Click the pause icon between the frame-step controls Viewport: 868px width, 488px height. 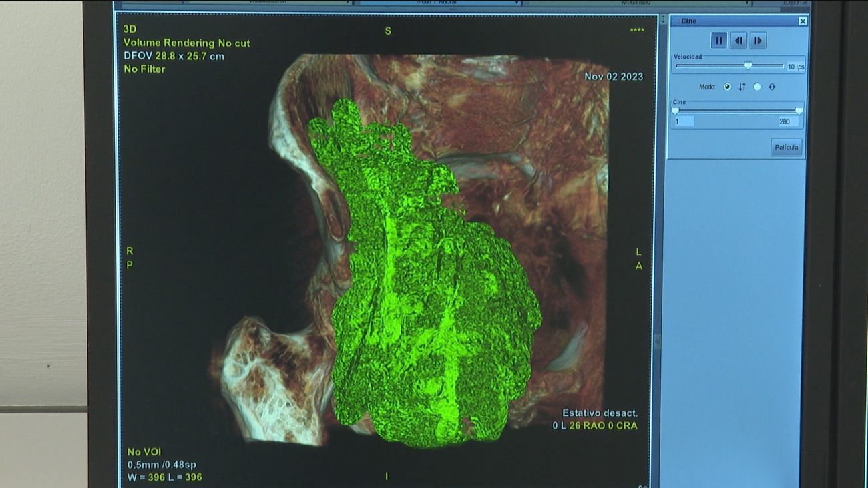click(x=718, y=40)
